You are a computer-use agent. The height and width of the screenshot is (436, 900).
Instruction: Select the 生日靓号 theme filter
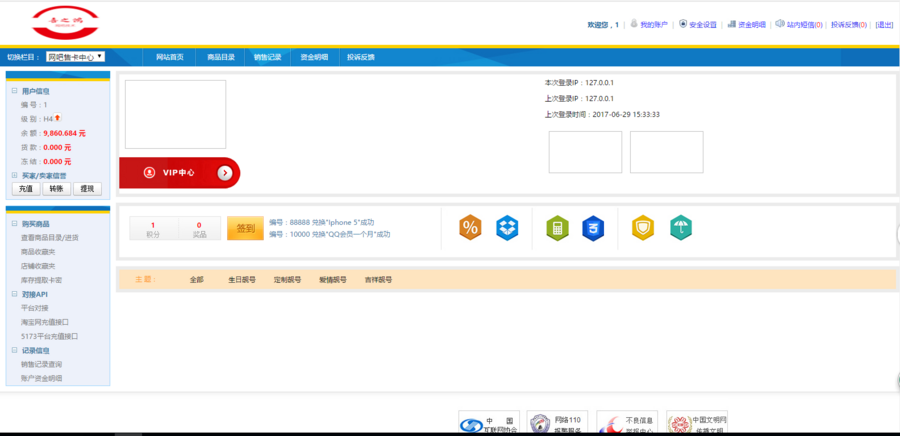pyautogui.click(x=242, y=280)
